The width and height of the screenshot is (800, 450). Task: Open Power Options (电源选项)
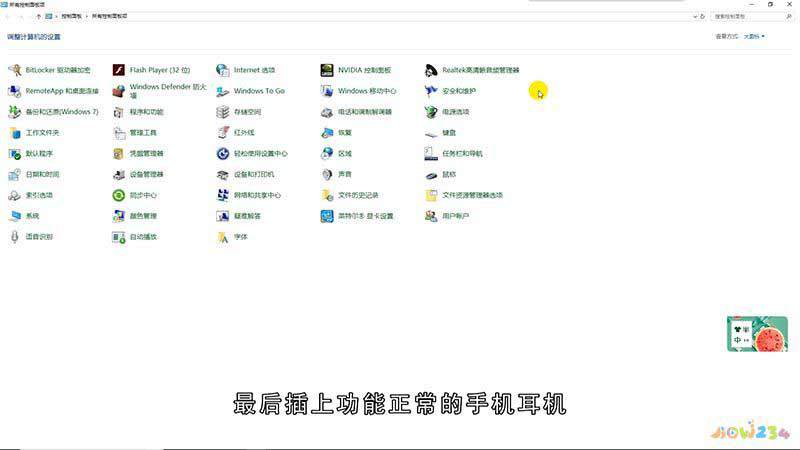click(447, 112)
